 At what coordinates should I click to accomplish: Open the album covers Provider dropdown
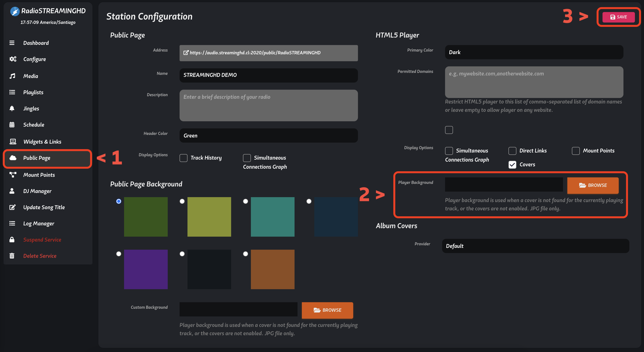tap(535, 246)
